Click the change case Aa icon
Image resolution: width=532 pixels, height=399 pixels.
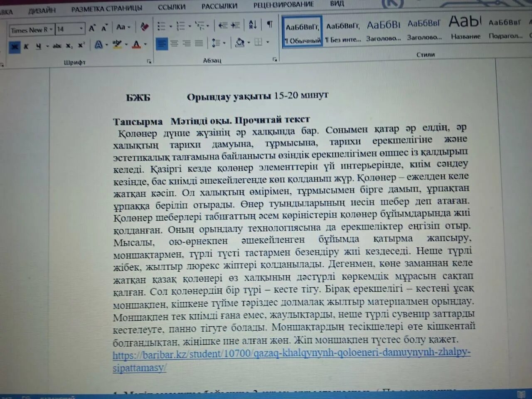pyautogui.click(x=121, y=27)
